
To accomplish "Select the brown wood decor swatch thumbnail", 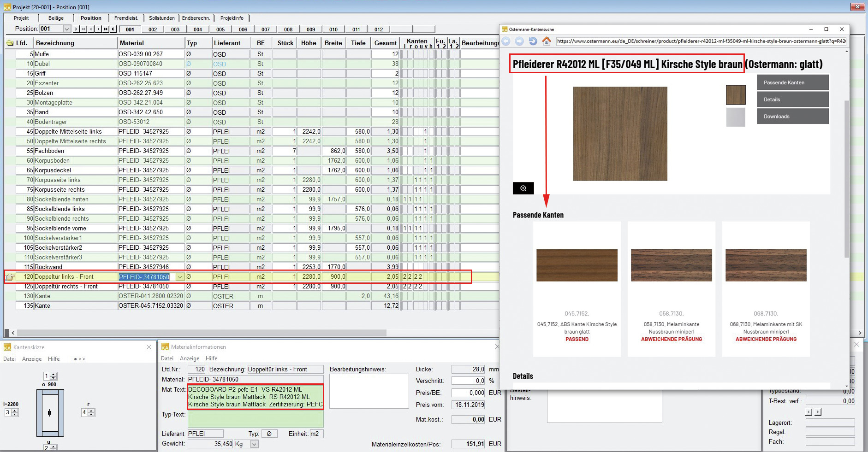I will 735,95.
